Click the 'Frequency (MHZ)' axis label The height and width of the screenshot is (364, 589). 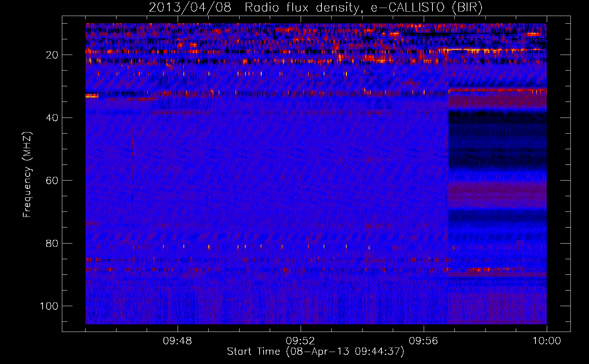tap(27, 175)
